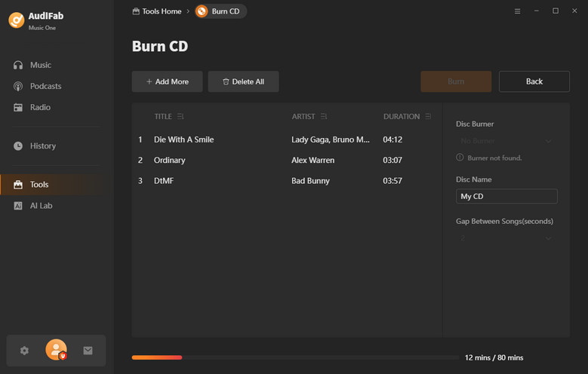This screenshot has width=588, height=374.
Task: Click the Disc Burner label
Action: pos(475,124)
